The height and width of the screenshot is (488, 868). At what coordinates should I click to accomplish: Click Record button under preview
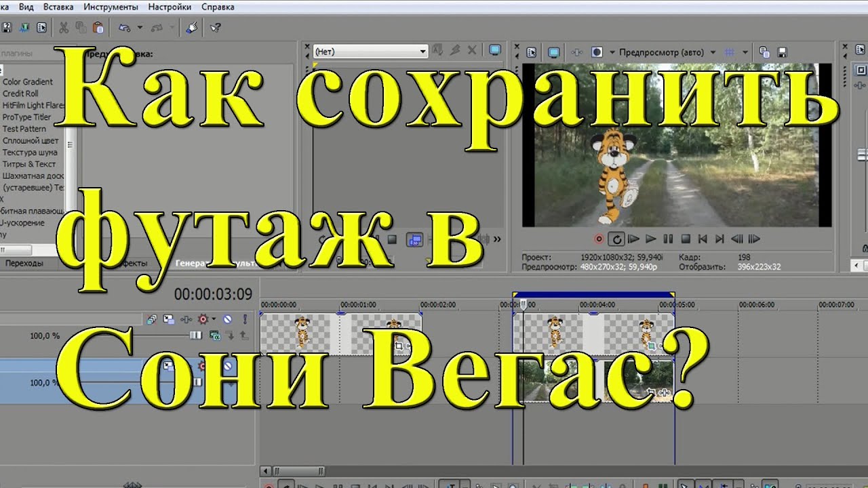point(599,239)
